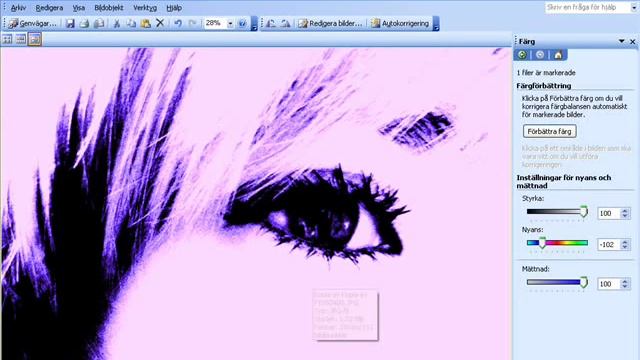Open toolbar options after Autokorrigering
Screen dimensions: 640x360
coord(436,24)
